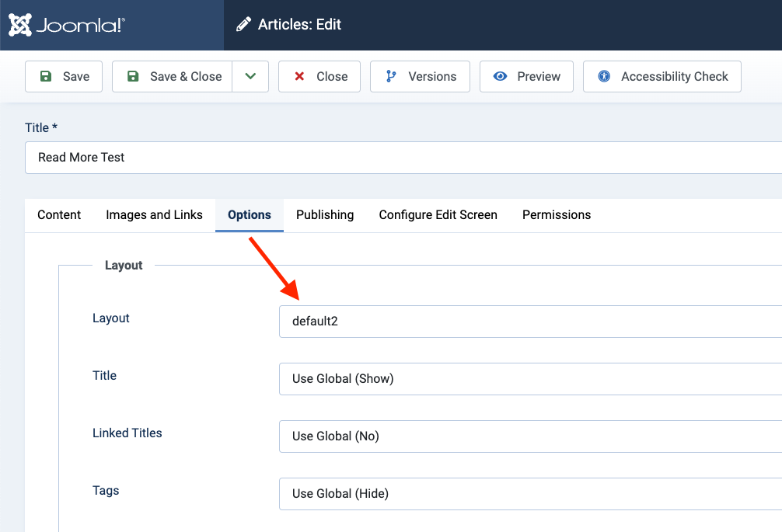The image size is (782, 532).
Task: Open the Linked Titles dropdown
Action: click(529, 436)
